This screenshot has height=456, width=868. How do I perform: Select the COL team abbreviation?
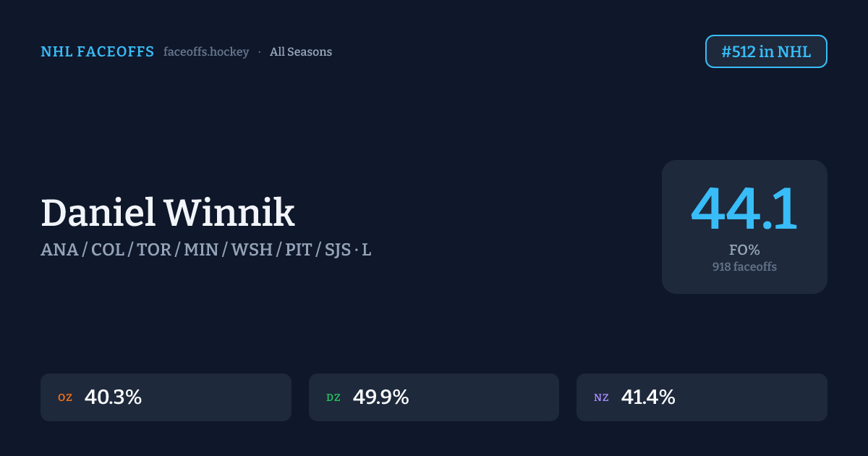click(x=108, y=250)
